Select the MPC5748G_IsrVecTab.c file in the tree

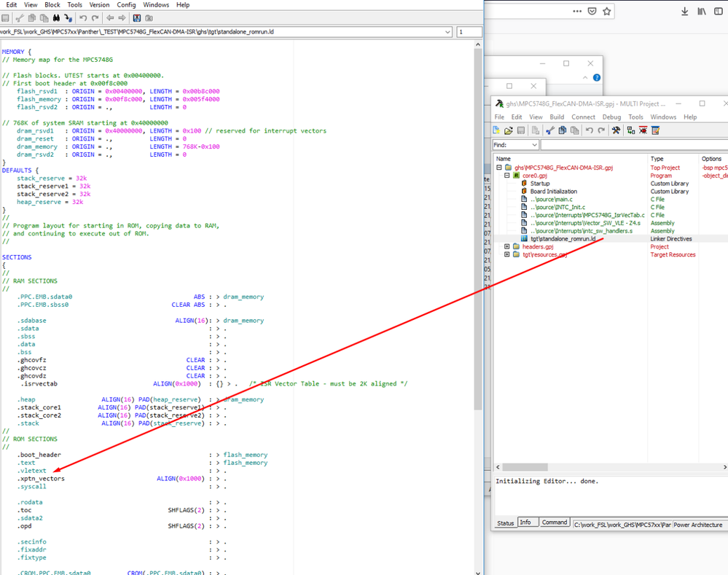[x=587, y=215]
